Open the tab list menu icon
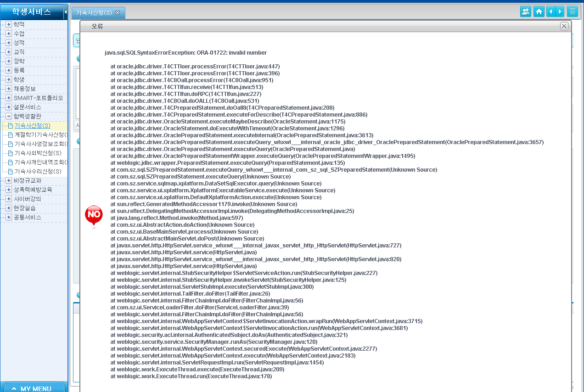This screenshot has height=392, width=584. 573,11
